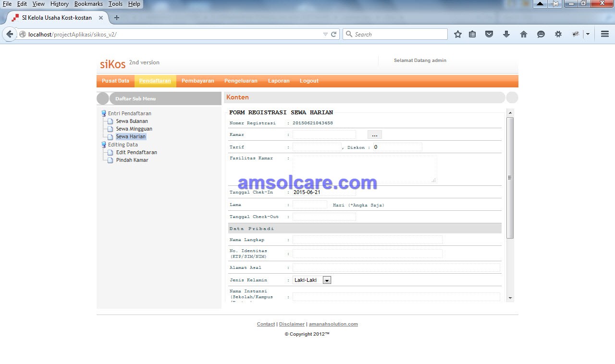Click the chat smiley icon in the toolbar
The height and width of the screenshot is (364, 615).
tap(541, 34)
